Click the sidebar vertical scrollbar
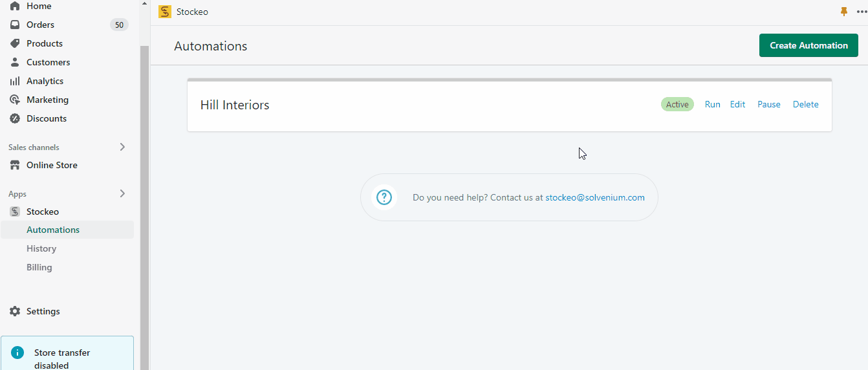868x370 pixels. [145, 194]
